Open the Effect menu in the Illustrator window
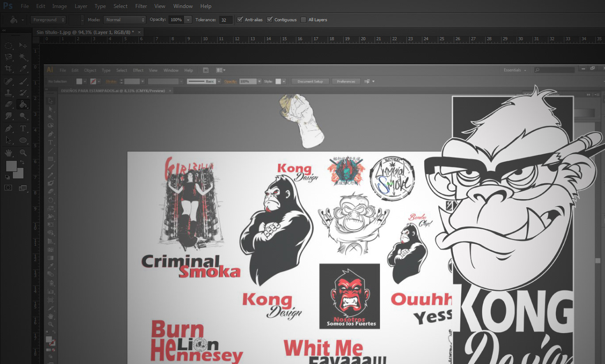 click(x=138, y=70)
